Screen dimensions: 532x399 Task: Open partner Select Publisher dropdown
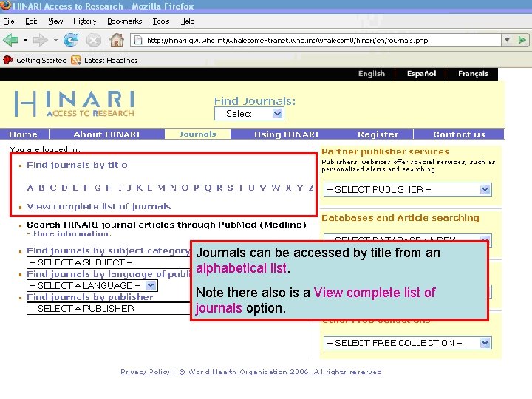tap(408, 190)
